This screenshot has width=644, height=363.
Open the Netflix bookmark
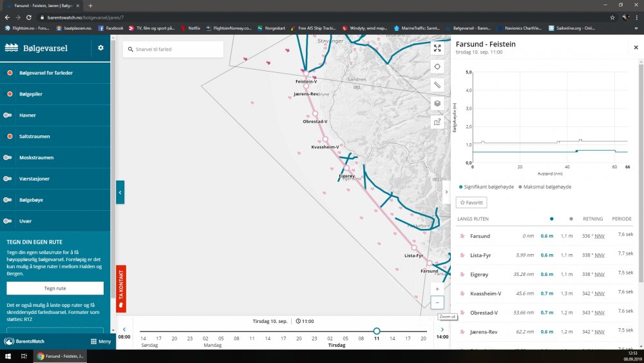[x=191, y=28]
